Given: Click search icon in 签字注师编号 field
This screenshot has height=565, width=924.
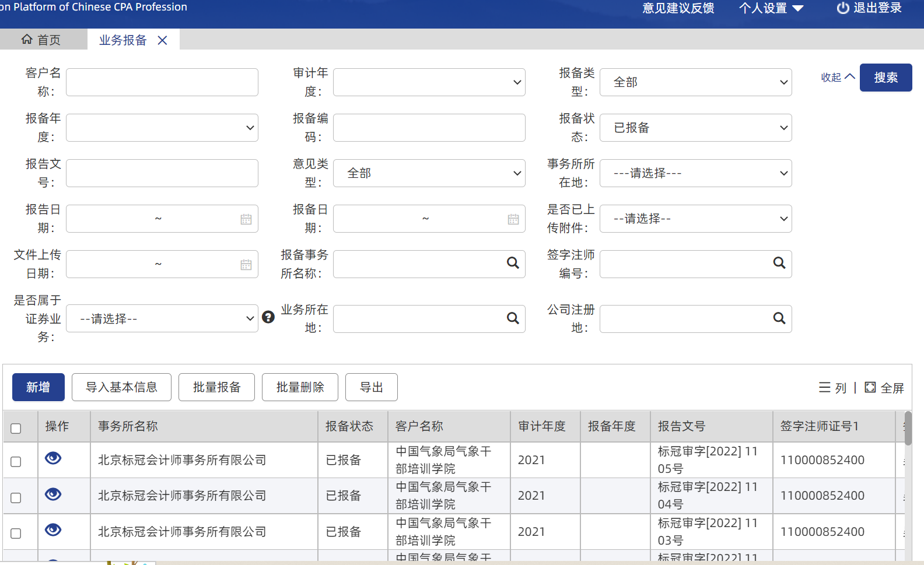Looking at the screenshot, I should tap(779, 263).
